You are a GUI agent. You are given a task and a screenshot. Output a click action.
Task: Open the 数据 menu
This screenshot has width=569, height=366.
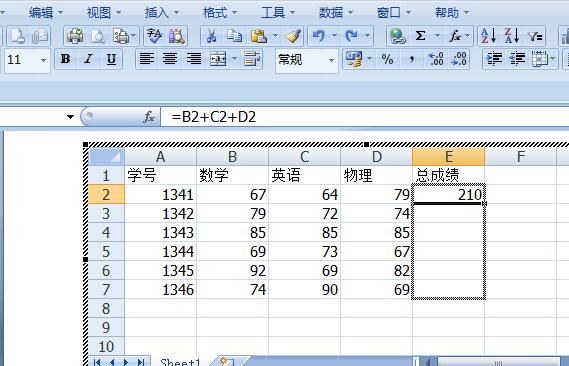335,13
